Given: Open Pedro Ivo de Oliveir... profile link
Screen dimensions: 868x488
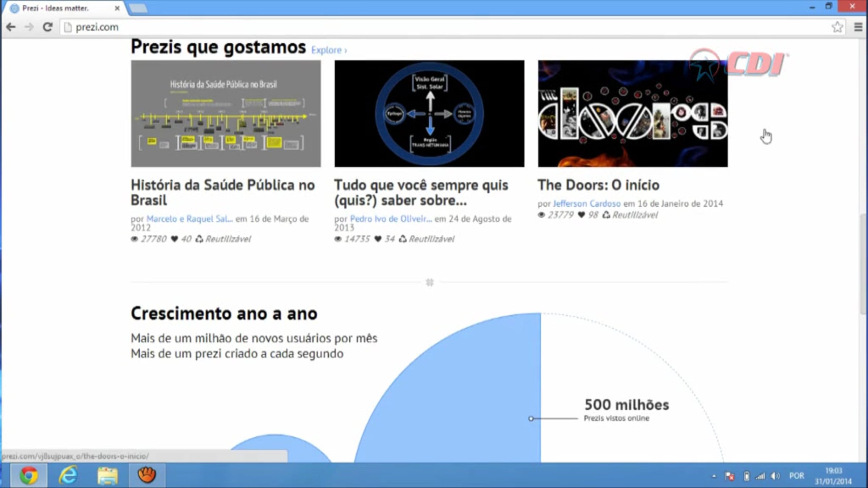Looking at the screenshot, I should click(391, 219).
